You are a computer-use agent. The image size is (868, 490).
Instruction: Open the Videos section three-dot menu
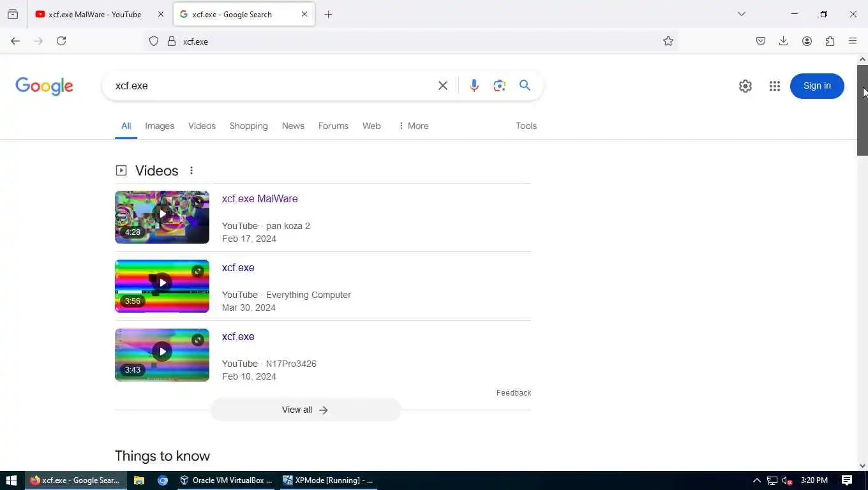coord(191,170)
